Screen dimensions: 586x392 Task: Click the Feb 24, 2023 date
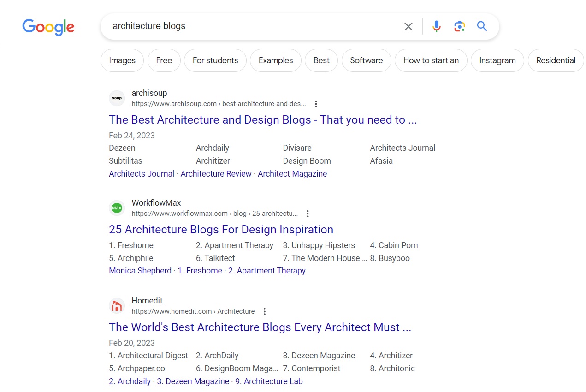[x=132, y=136]
